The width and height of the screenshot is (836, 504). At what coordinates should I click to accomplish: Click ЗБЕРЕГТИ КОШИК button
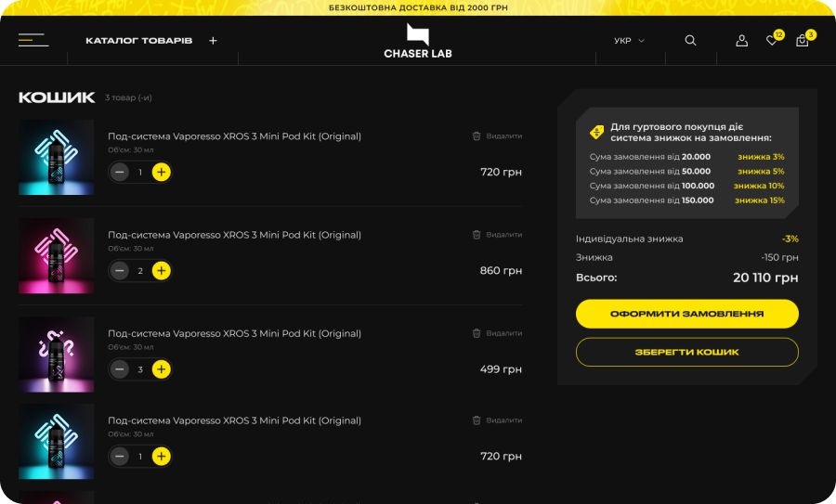pos(686,352)
